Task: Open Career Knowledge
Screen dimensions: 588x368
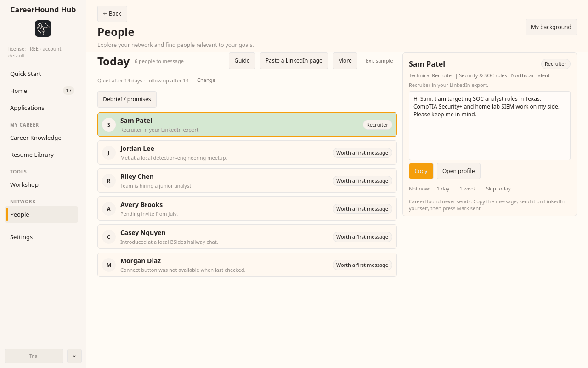Action: [41, 138]
